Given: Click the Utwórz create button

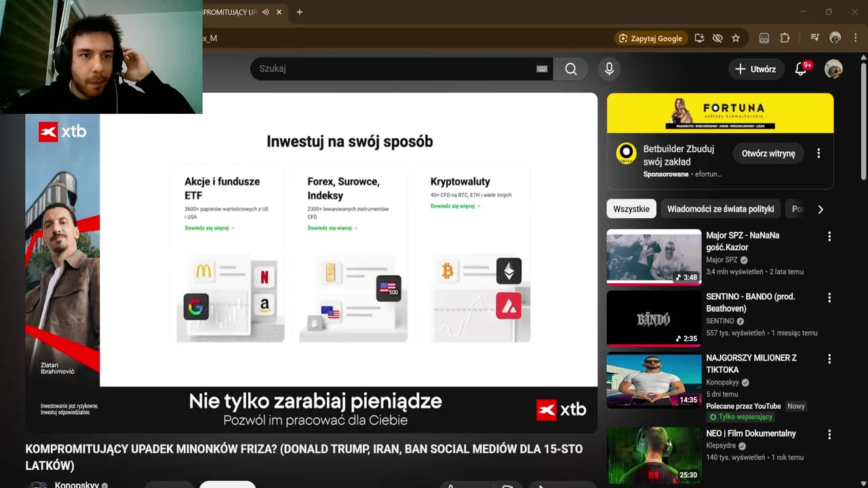Looking at the screenshot, I should click(756, 69).
